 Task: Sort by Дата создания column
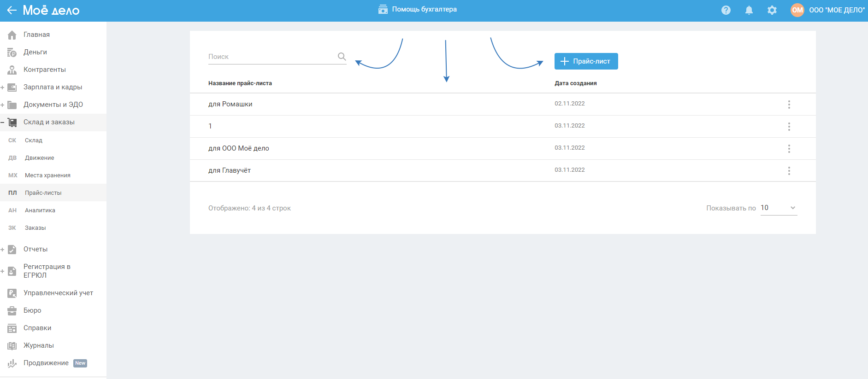coord(575,83)
